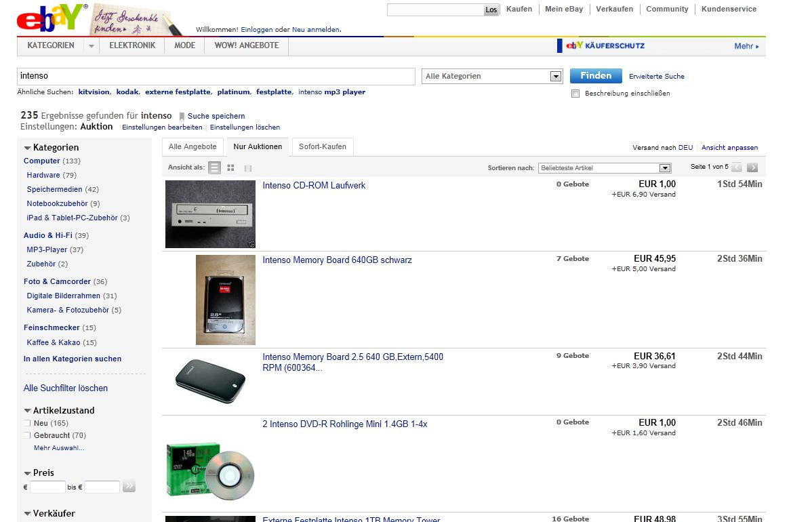Open Mein eBay in header
The height and width of the screenshot is (522, 812).
564,9
